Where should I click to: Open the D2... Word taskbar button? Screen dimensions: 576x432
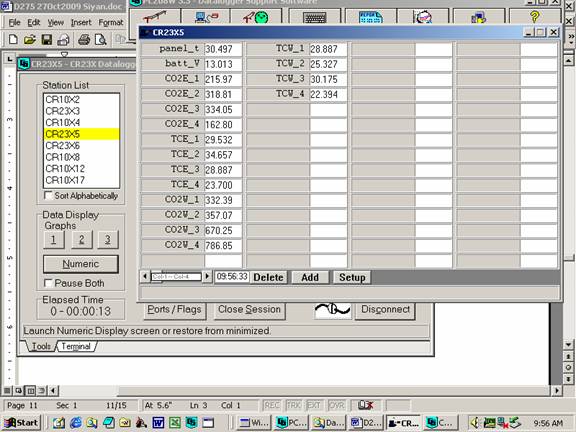pyautogui.click(x=366, y=423)
